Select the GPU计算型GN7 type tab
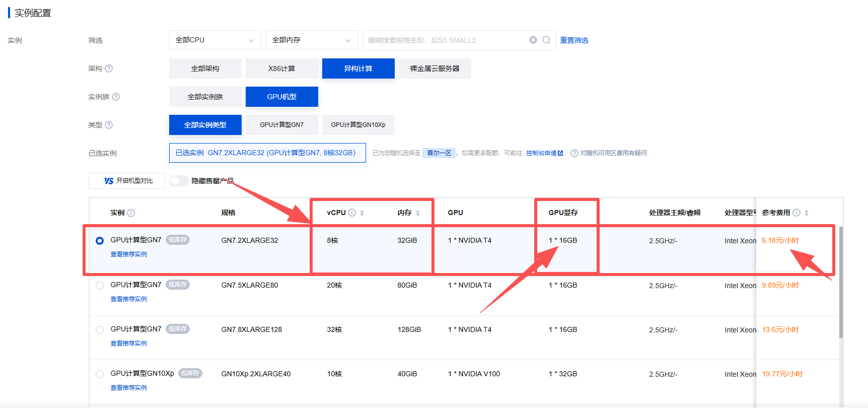The height and width of the screenshot is (410, 868). 282,125
